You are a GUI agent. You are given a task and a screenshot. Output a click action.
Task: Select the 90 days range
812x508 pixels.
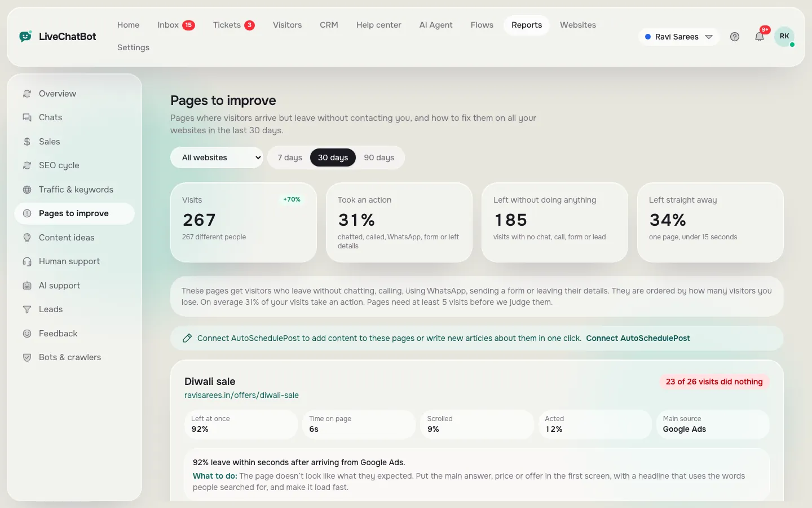click(379, 157)
